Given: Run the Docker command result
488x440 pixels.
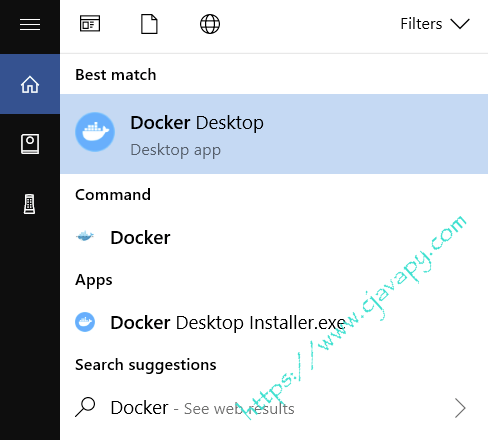Looking at the screenshot, I should coord(274,237).
